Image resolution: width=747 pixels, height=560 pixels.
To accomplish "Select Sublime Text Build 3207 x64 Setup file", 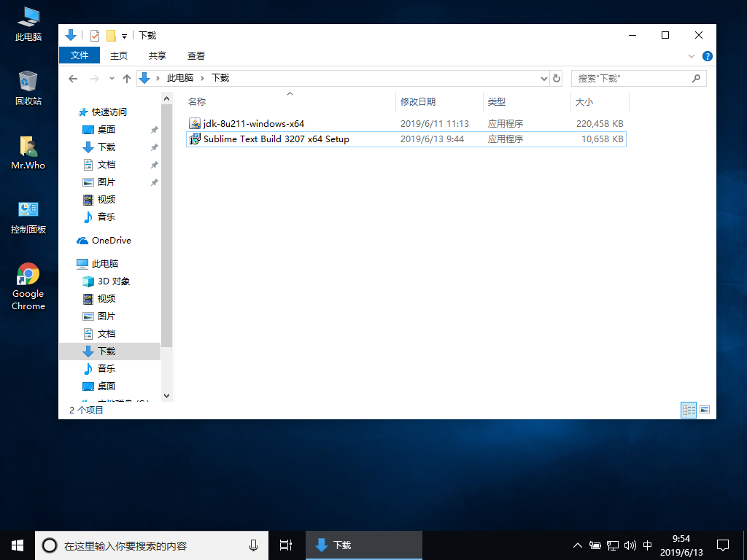I will [x=406, y=139].
